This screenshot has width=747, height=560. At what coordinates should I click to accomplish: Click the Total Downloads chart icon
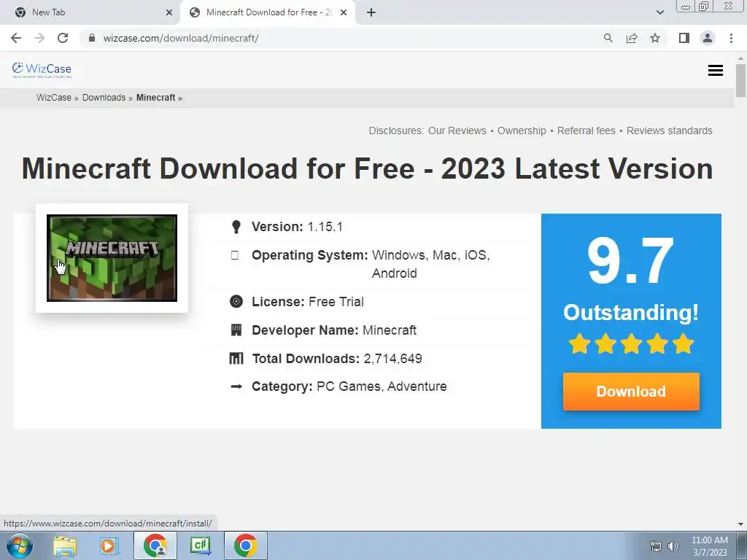tap(236, 358)
